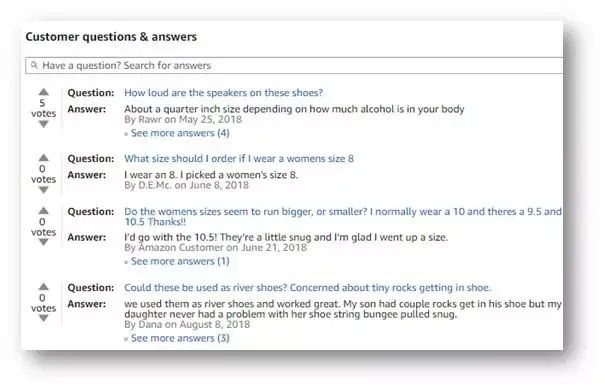Downvote the river shoes question
Image resolution: width=605 pixels, height=392 pixels.
(x=44, y=318)
